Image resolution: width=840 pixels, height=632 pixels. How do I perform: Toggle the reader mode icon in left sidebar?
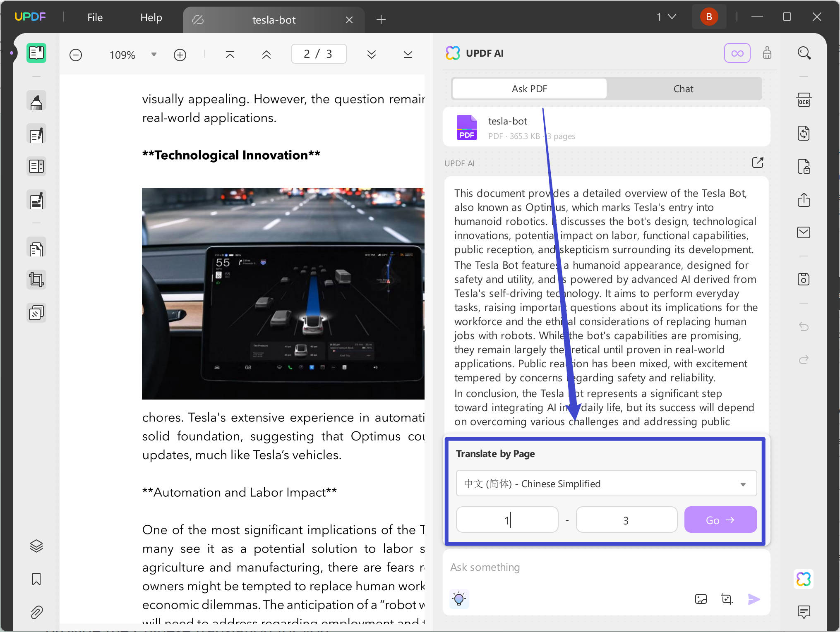click(x=36, y=53)
